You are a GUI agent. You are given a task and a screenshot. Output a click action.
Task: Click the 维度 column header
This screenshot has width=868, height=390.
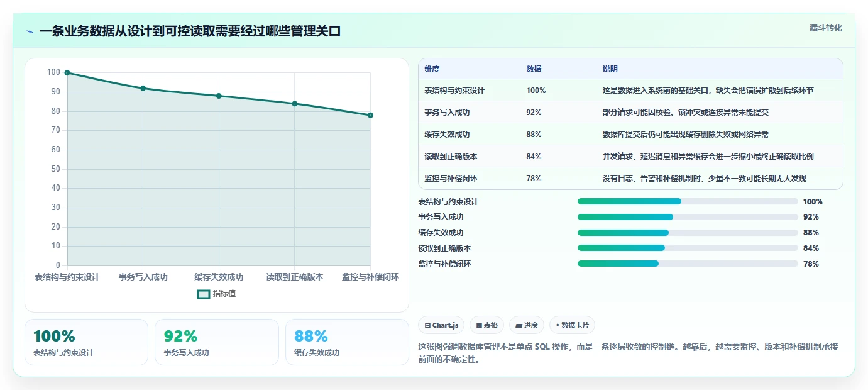click(x=432, y=69)
